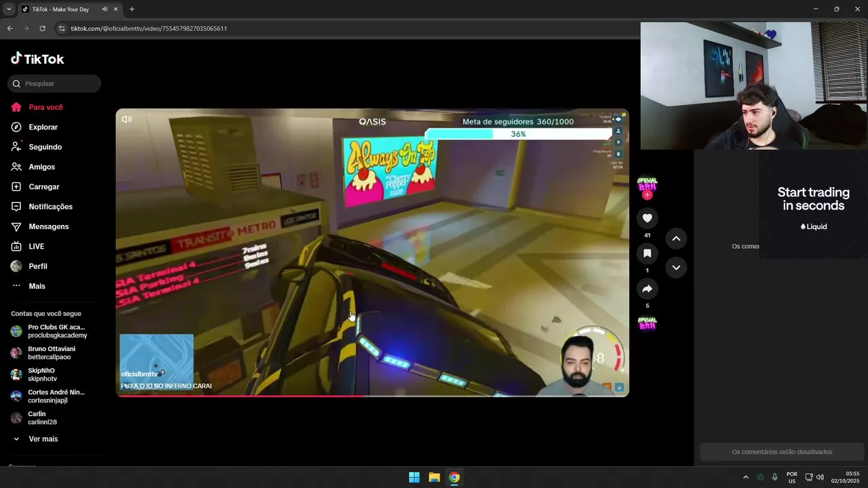
Task: Open the tab search dropdown
Action: [9, 9]
